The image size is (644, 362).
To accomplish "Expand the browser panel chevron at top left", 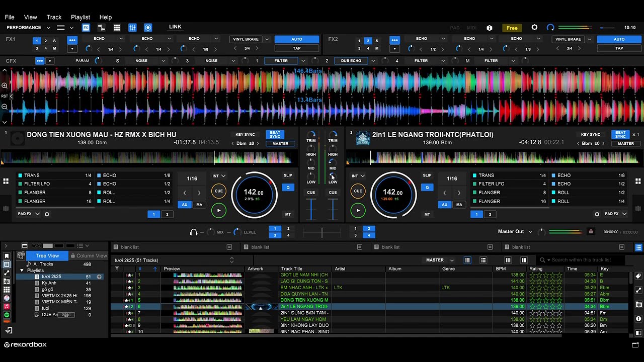I will [6, 246].
